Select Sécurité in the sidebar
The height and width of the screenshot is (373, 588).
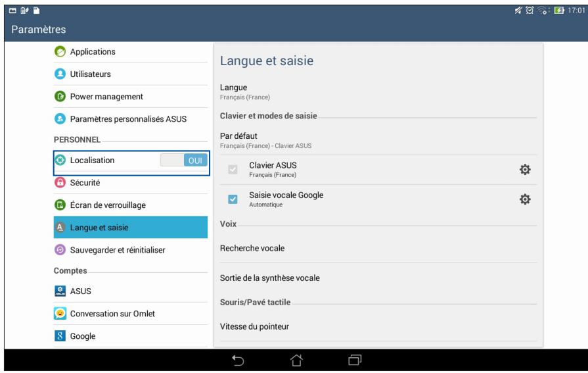(x=131, y=183)
